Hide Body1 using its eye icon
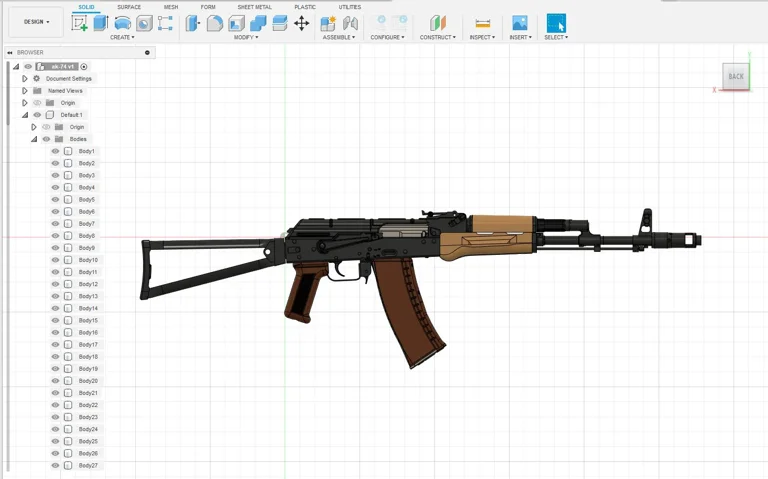The height and width of the screenshot is (479, 768). click(x=56, y=151)
